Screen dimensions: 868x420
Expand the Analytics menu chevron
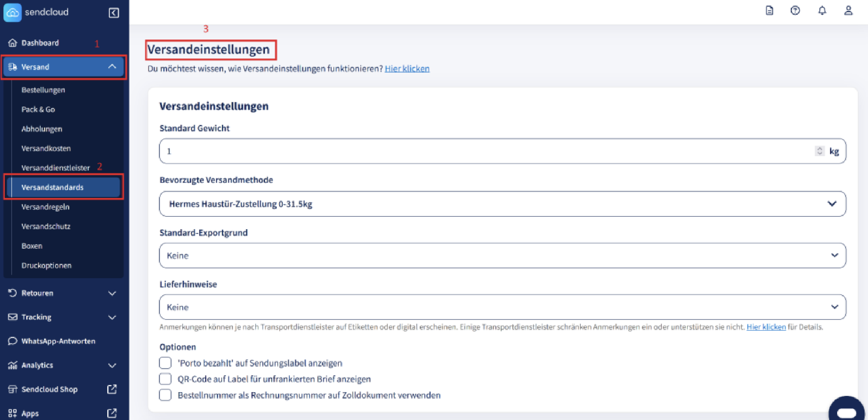(x=112, y=365)
